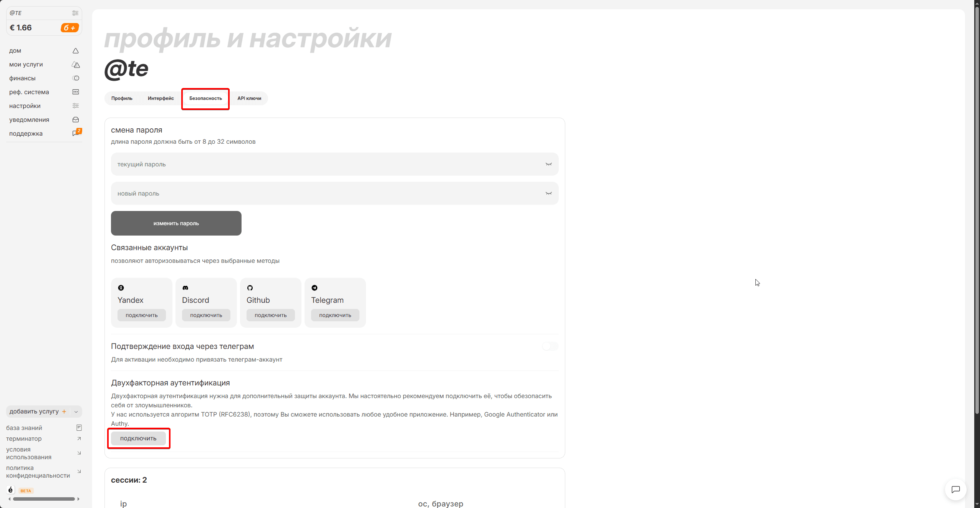Expand the add service chevron dropdown
Image resolution: width=980 pixels, height=508 pixels.
tap(76, 412)
